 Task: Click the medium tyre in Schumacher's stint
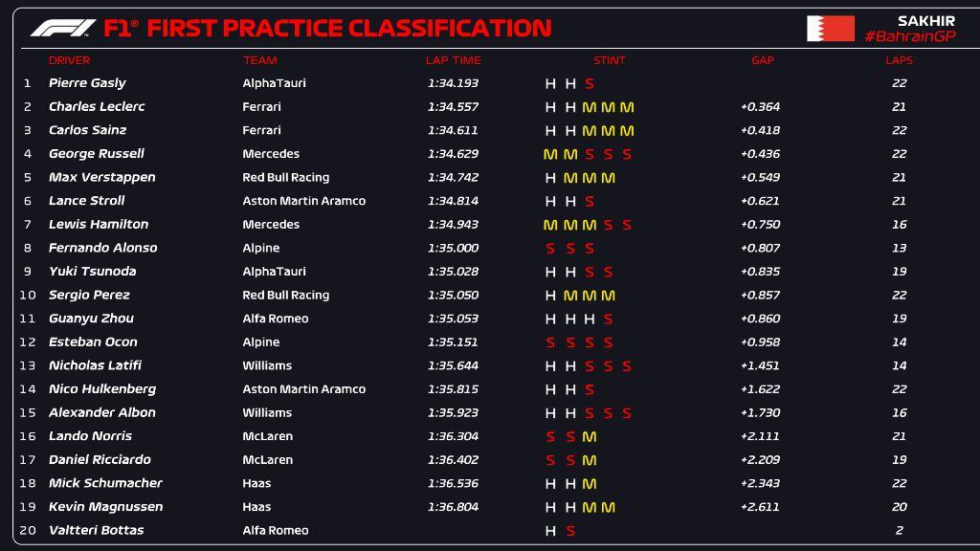(x=590, y=484)
